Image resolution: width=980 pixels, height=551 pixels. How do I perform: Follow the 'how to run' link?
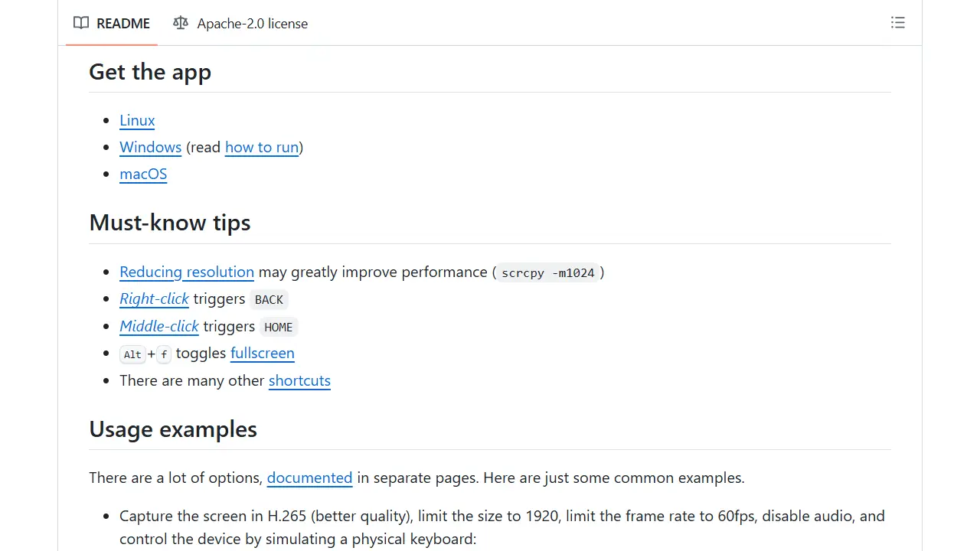262,147
